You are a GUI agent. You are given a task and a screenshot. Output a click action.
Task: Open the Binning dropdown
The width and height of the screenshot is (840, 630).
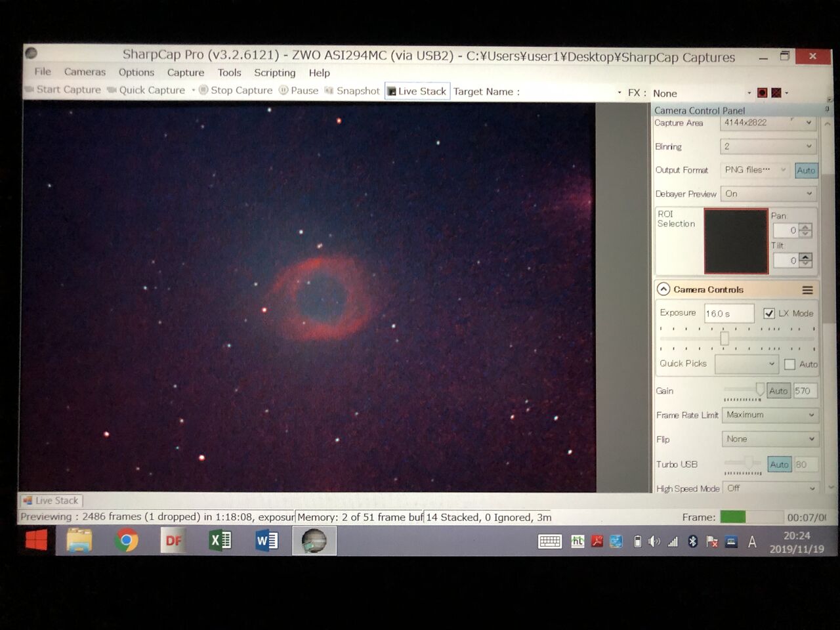(x=768, y=146)
